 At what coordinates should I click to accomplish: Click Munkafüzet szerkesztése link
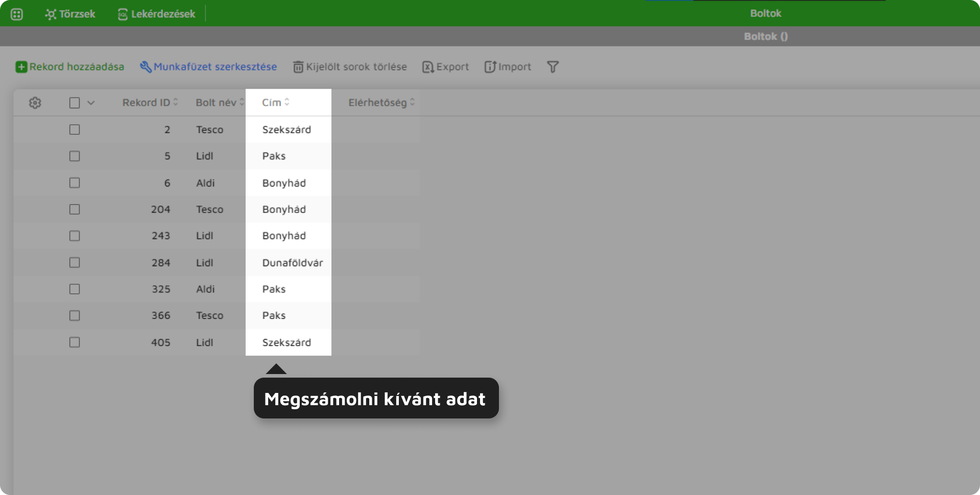click(208, 67)
